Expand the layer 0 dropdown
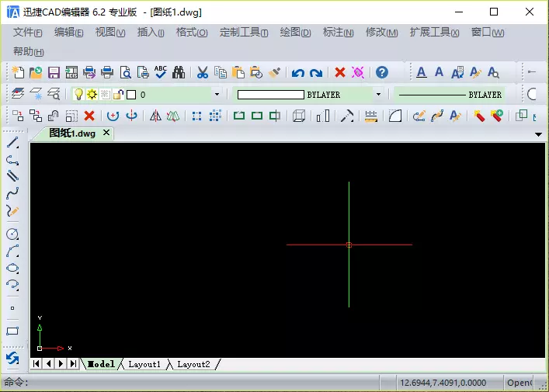 click(217, 94)
